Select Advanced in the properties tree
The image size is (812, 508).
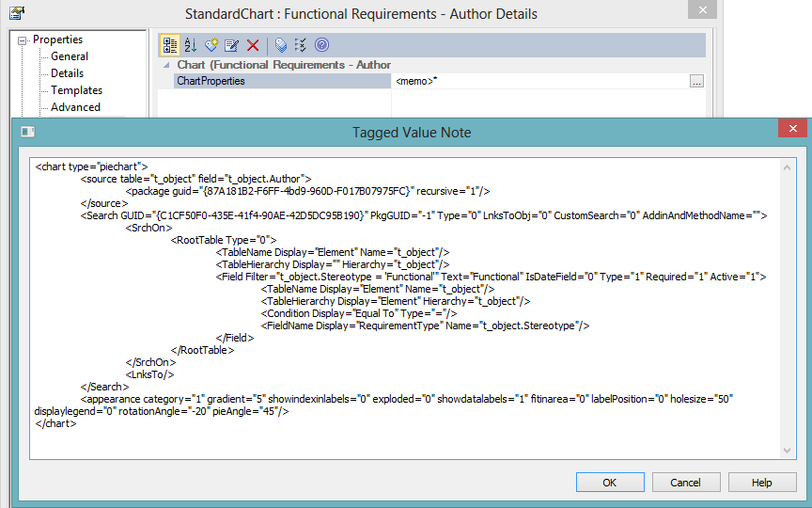[75, 107]
